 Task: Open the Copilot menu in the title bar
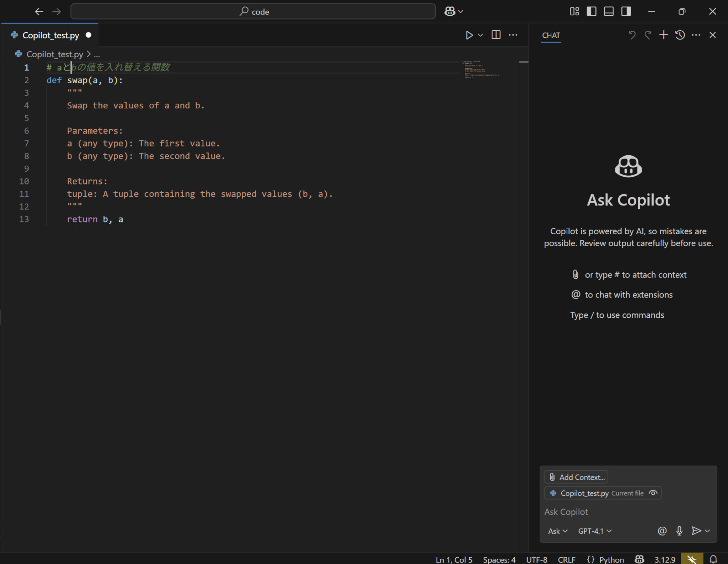coord(454,11)
